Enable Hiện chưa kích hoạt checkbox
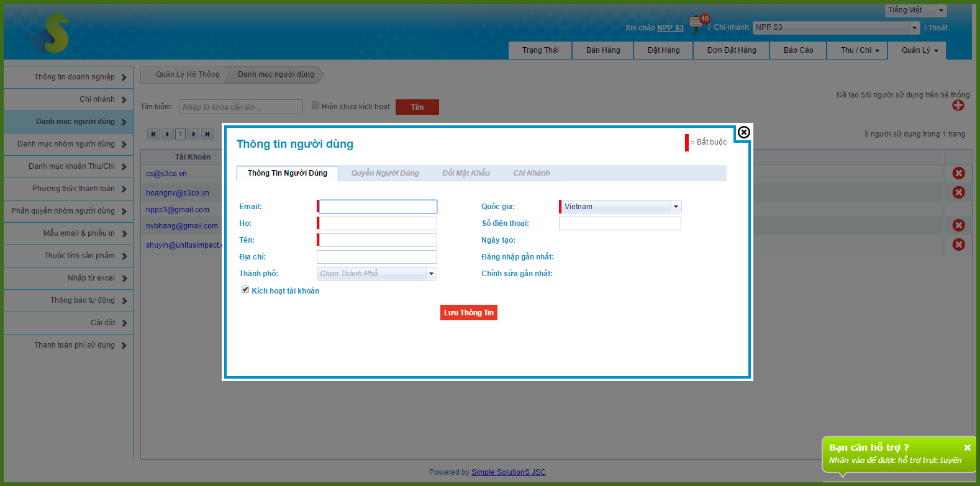 pos(315,106)
